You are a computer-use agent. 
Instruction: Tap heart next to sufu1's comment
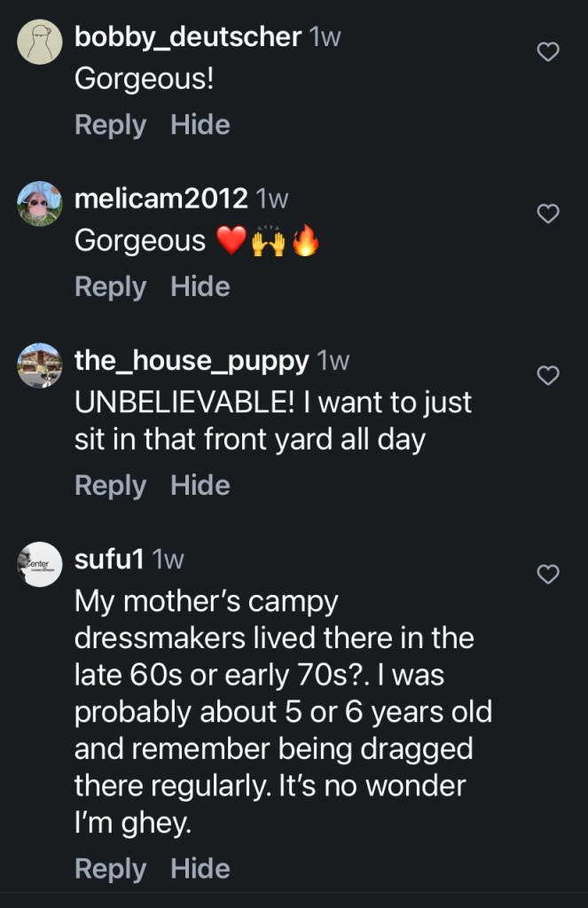(x=549, y=575)
